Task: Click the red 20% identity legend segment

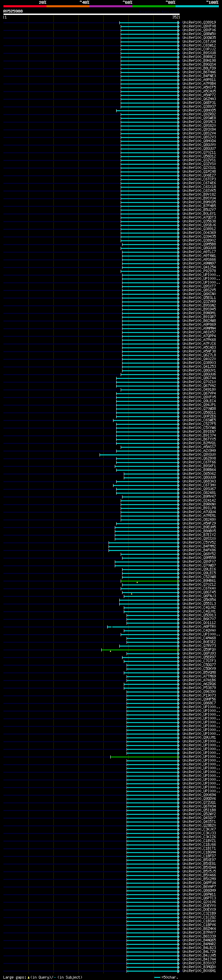Action: coord(25,6)
